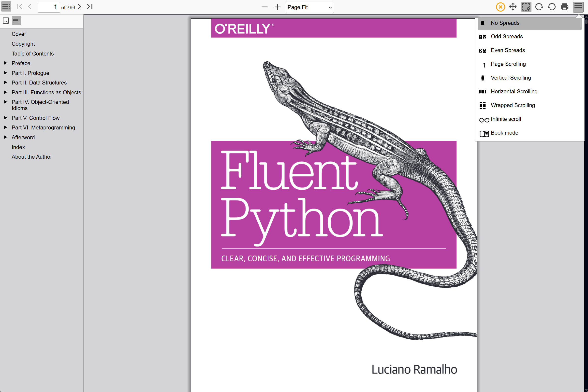Screen dimensions: 588x392
Task: Rotate the page clockwise
Action: 539,7
